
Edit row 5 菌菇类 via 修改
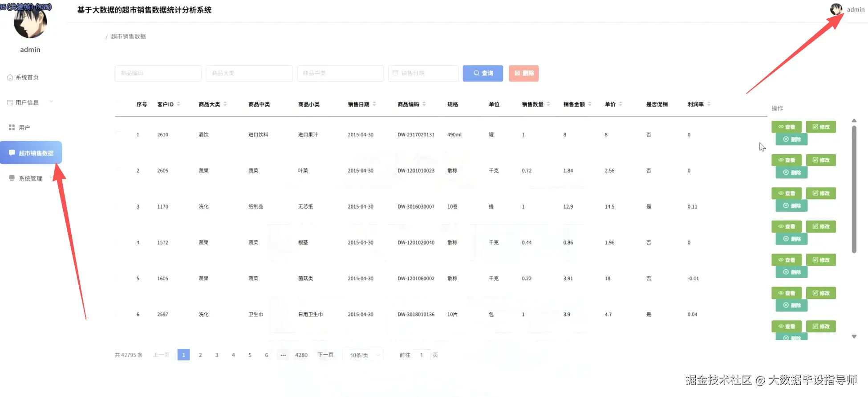pos(821,260)
